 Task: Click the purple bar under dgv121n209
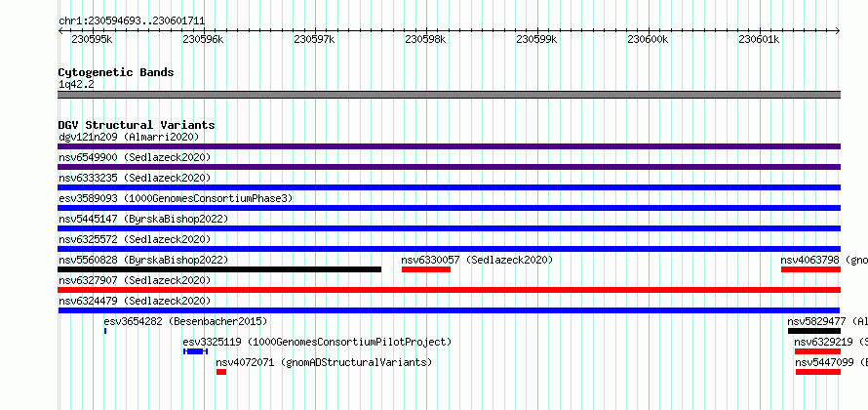pos(450,146)
